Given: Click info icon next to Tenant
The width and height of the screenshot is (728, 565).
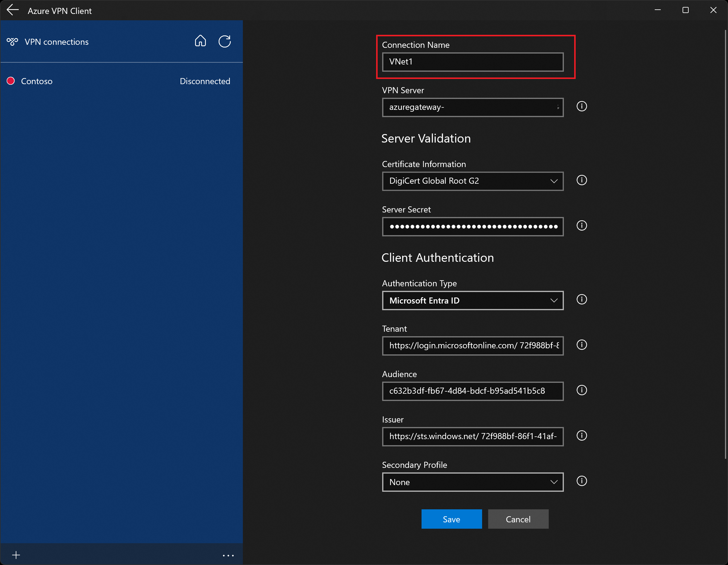Looking at the screenshot, I should tap(582, 345).
